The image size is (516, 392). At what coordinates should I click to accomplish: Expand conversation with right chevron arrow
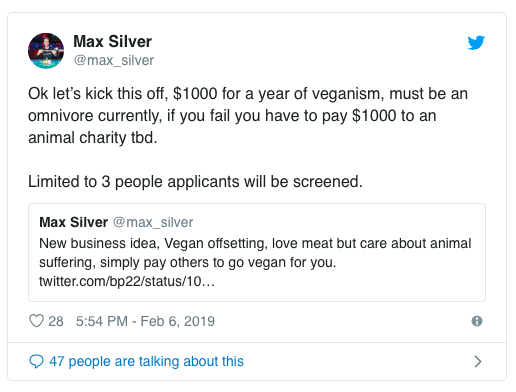(x=478, y=361)
